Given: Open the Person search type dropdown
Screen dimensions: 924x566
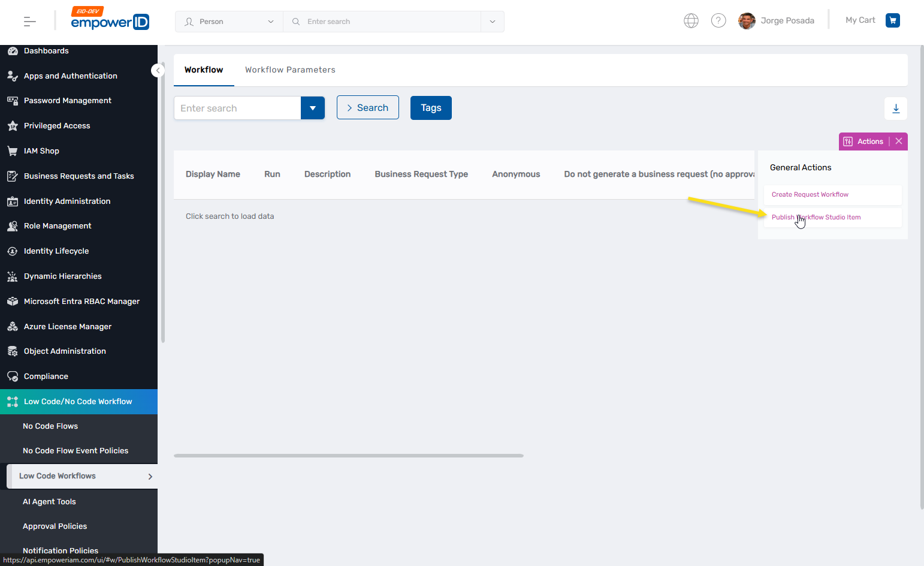Looking at the screenshot, I should pos(228,21).
